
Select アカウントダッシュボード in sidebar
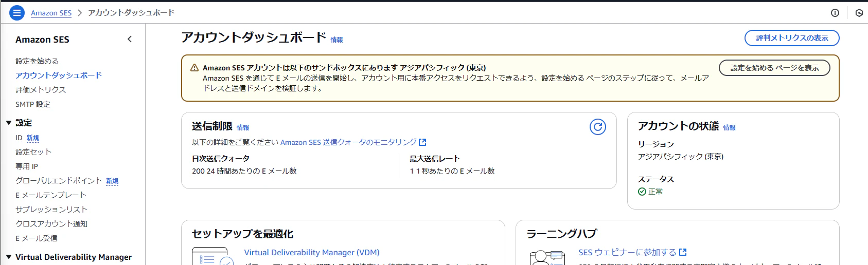(59, 75)
